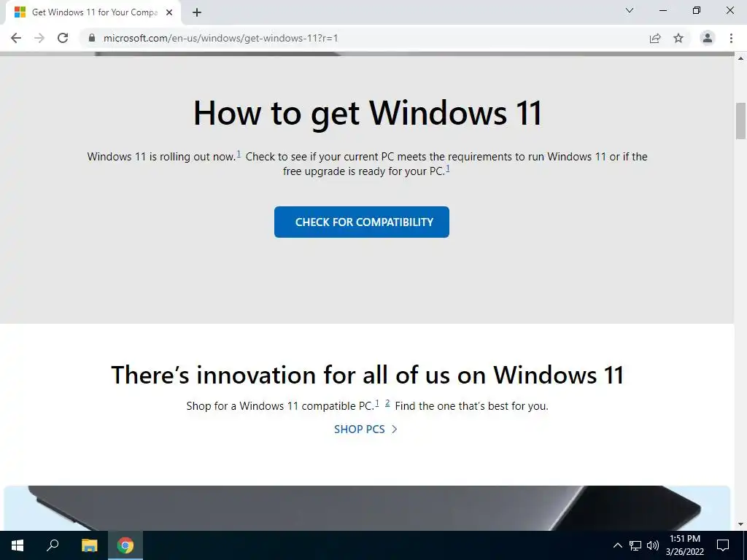The width and height of the screenshot is (747, 560).
Task: Go back to the previous page
Action: click(16, 38)
